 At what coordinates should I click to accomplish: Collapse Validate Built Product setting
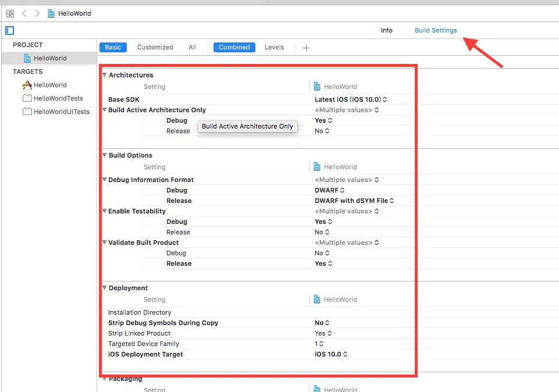pos(105,243)
